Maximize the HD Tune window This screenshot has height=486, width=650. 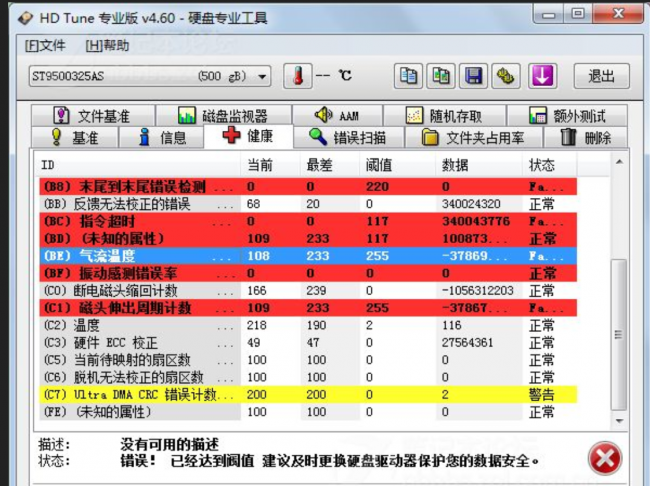click(578, 15)
